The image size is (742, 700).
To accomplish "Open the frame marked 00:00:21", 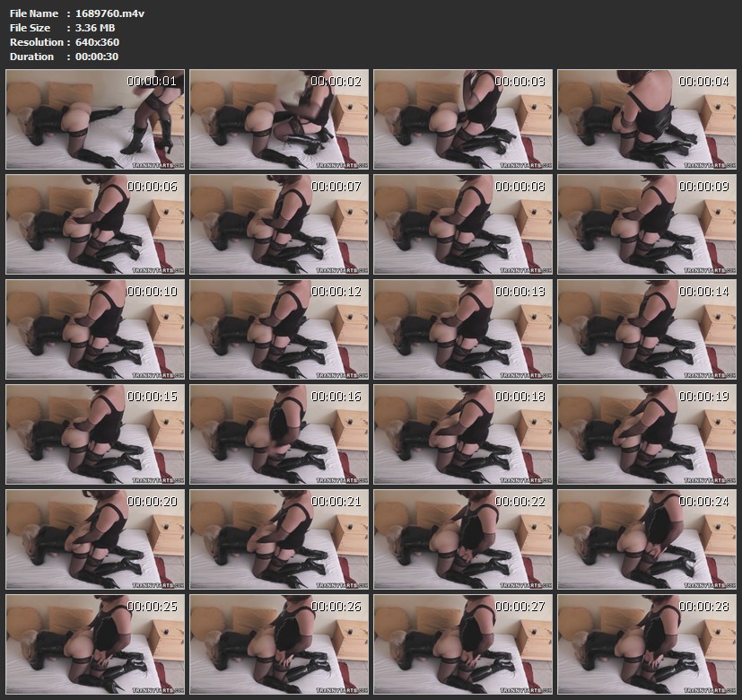I will [x=279, y=539].
